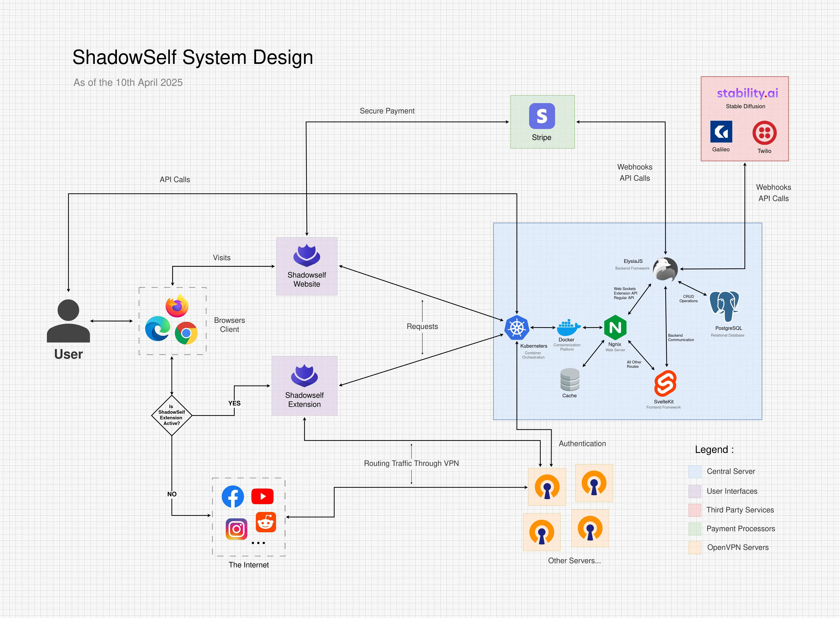
Task: Click the Twilio red circle icon
Action: click(x=764, y=133)
